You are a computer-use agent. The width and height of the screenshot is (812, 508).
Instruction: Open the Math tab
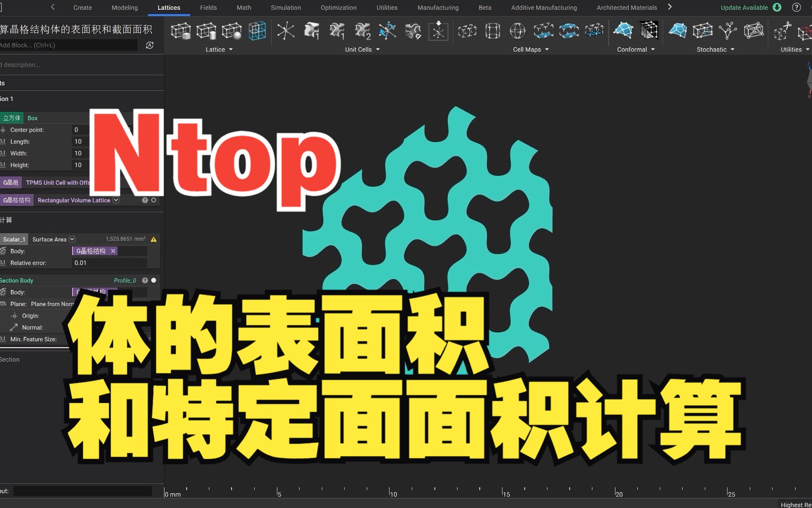[243, 8]
